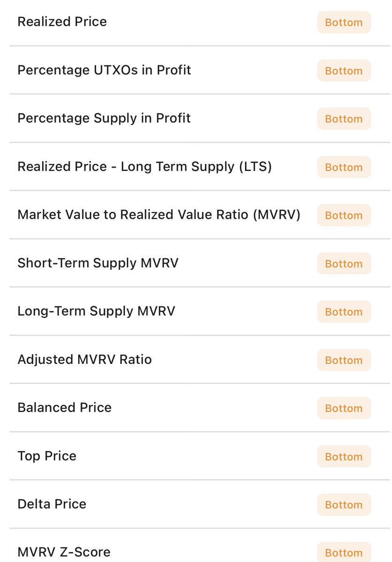Screen dimensions: 392x562
Task: Tap Bottom badge beside Top Price
Action: 344,457
